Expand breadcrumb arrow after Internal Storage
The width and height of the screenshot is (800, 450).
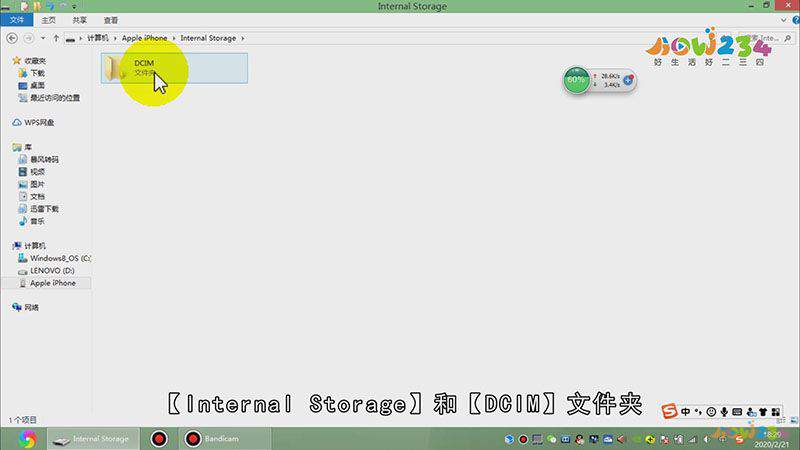tap(243, 38)
